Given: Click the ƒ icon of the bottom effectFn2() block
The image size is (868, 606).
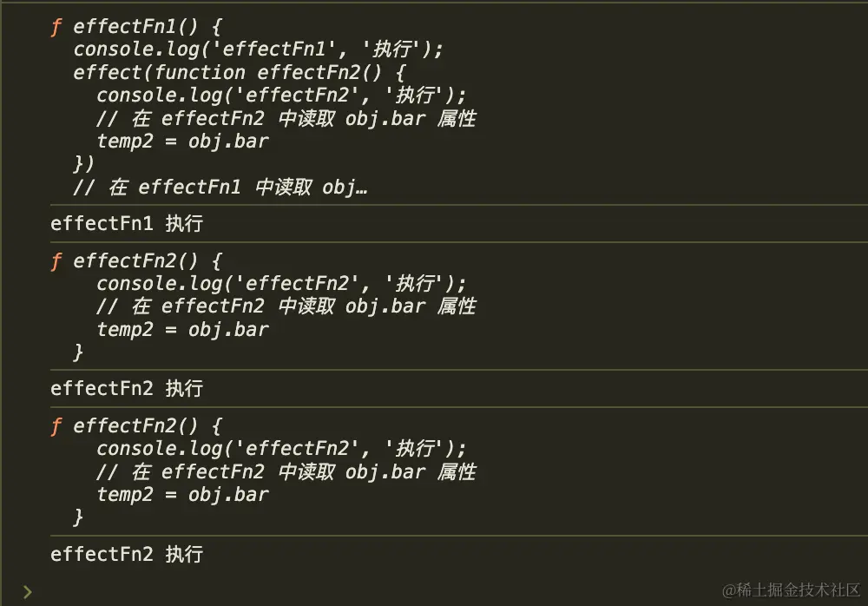Looking at the screenshot, I should coord(56,425).
